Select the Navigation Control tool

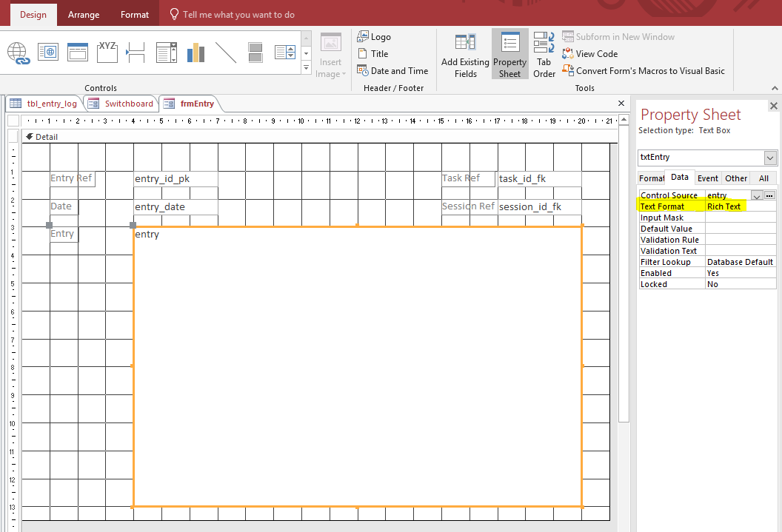[77, 52]
